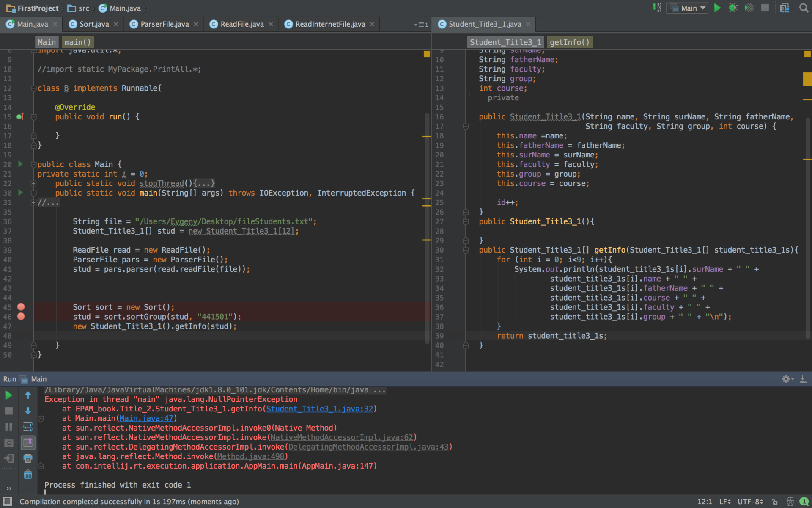Image resolution: width=812 pixels, height=508 pixels.
Task: Toggle pause output in Run panel
Action: point(8,427)
